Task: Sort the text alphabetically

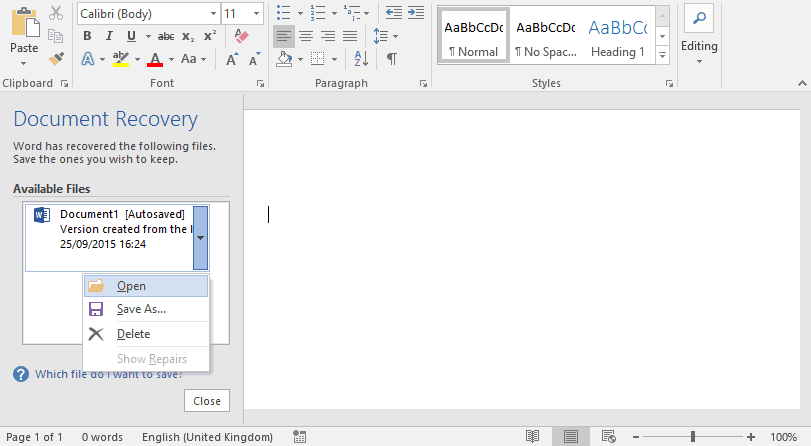Action: [x=361, y=59]
